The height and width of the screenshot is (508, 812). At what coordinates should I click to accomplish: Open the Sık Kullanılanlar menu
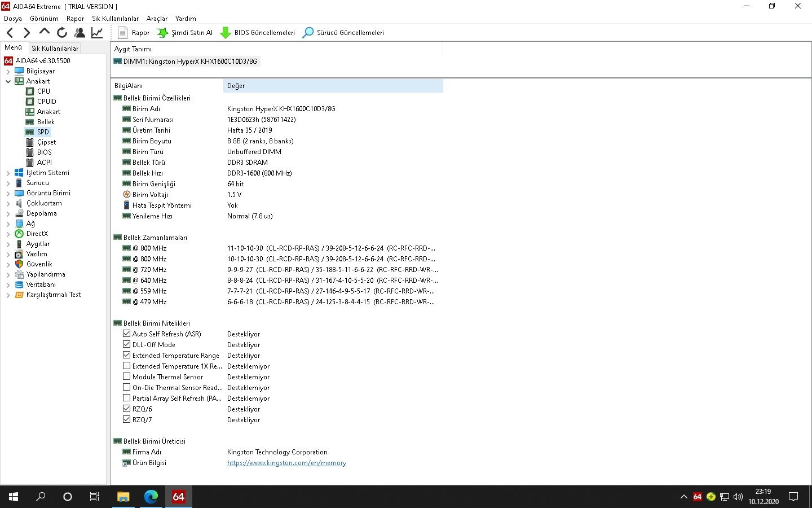click(x=115, y=19)
